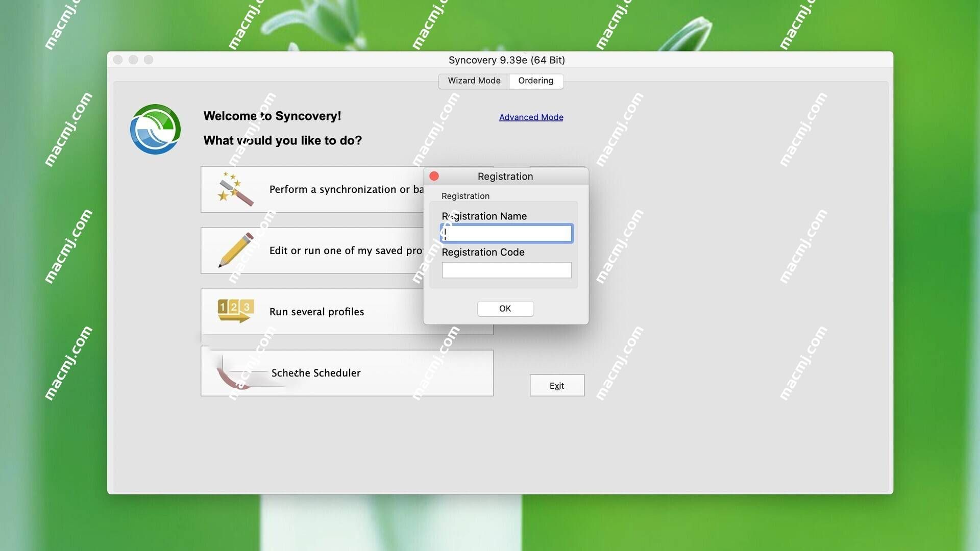This screenshot has width=980, height=551.
Task: Click the Welcome to Syncovery heading
Action: click(x=272, y=116)
